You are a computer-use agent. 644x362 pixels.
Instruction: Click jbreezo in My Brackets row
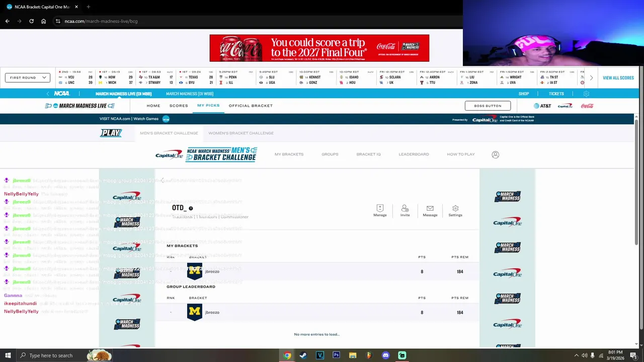tap(212, 271)
